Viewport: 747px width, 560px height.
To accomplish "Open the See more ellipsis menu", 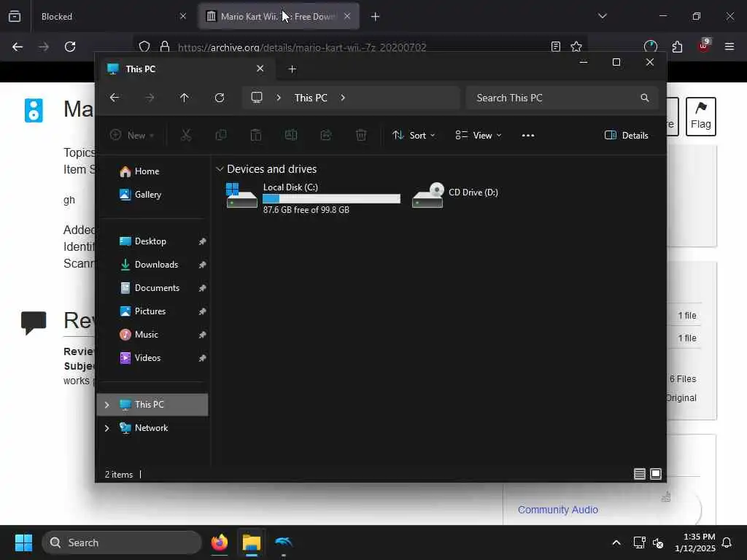I will [x=528, y=135].
